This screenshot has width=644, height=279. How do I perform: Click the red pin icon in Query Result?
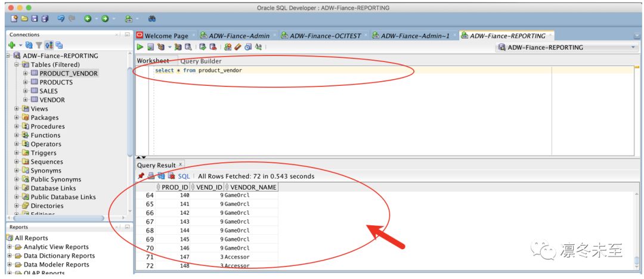click(141, 176)
